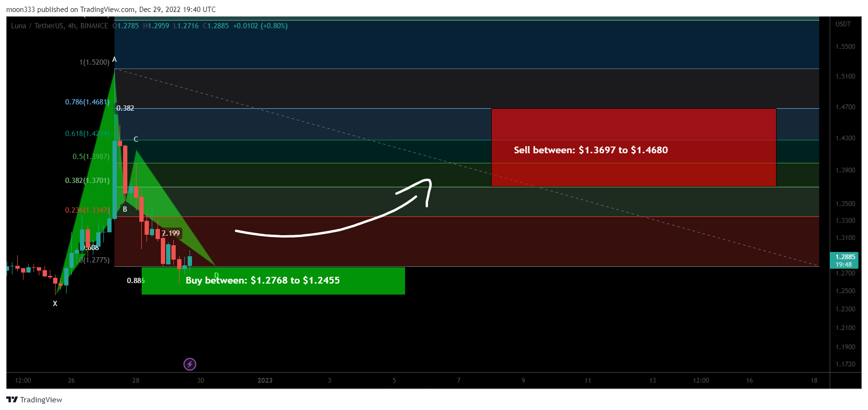This screenshot has width=868, height=410.
Task: Click the 1.3900 price axis value
Action: (845, 170)
